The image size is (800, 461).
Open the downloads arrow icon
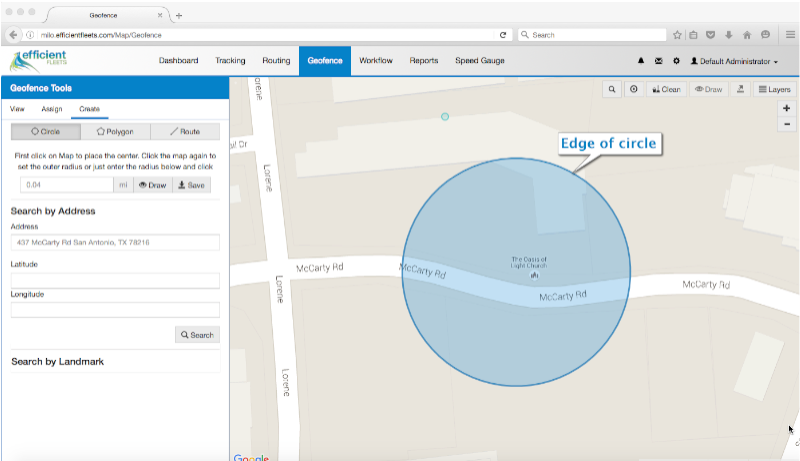tap(729, 35)
